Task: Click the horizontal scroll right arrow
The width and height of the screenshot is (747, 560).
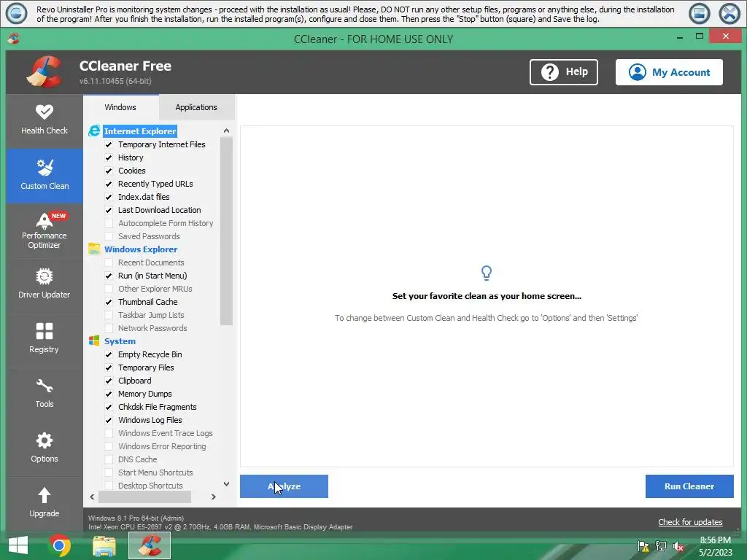Action: click(x=214, y=497)
